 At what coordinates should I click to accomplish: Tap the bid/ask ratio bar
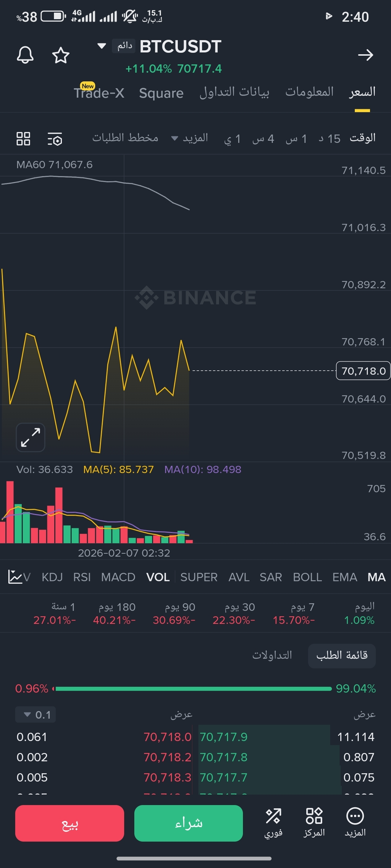tap(193, 689)
